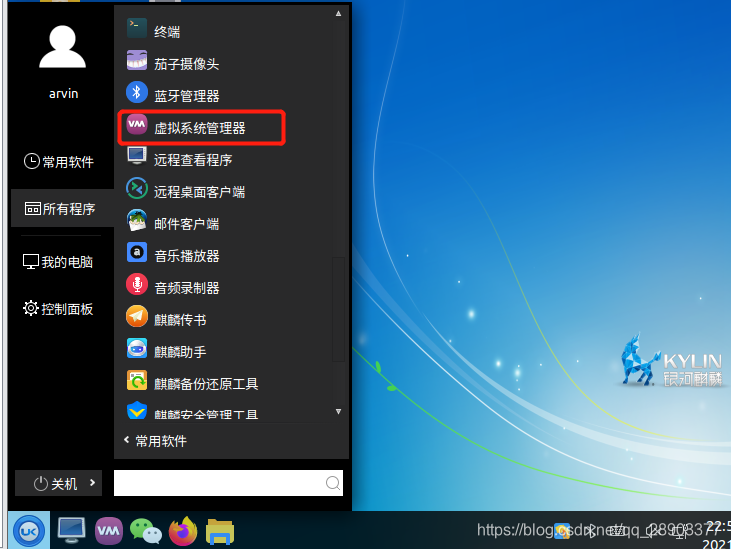Select all programs (所有程序) tab
The image size is (731, 549).
(x=62, y=208)
